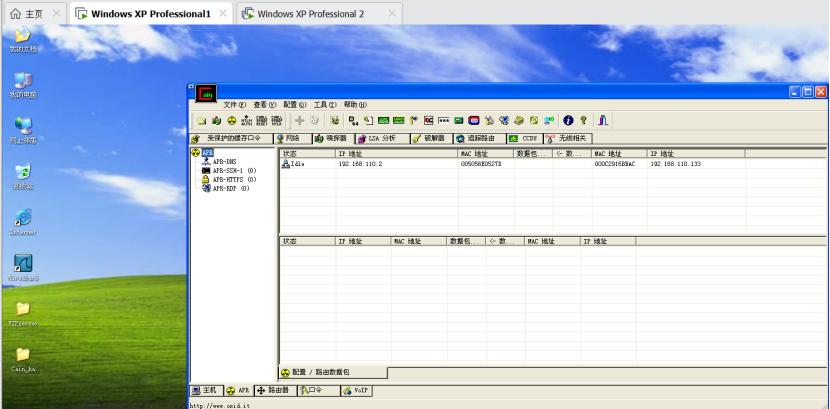Start APR poisoning with the yellow radiation toolbar icon

(231, 121)
